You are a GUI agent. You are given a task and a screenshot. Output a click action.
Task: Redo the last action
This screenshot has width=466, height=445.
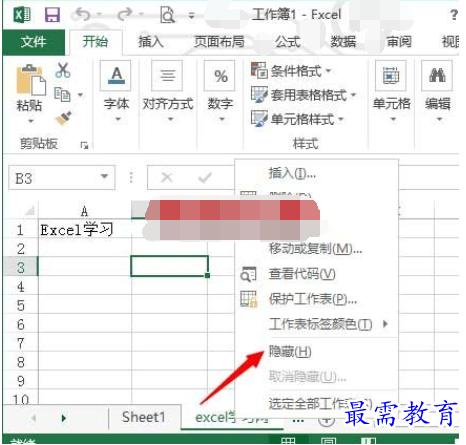(x=125, y=14)
